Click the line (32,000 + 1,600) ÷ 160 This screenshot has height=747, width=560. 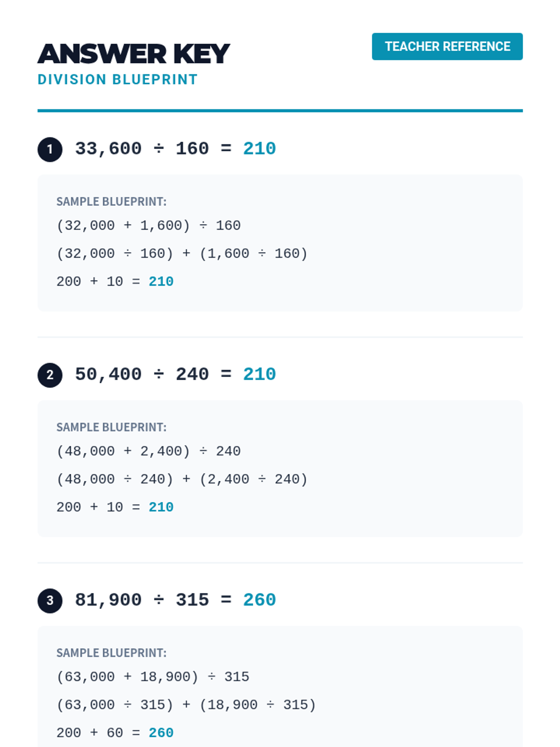[x=148, y=226]
